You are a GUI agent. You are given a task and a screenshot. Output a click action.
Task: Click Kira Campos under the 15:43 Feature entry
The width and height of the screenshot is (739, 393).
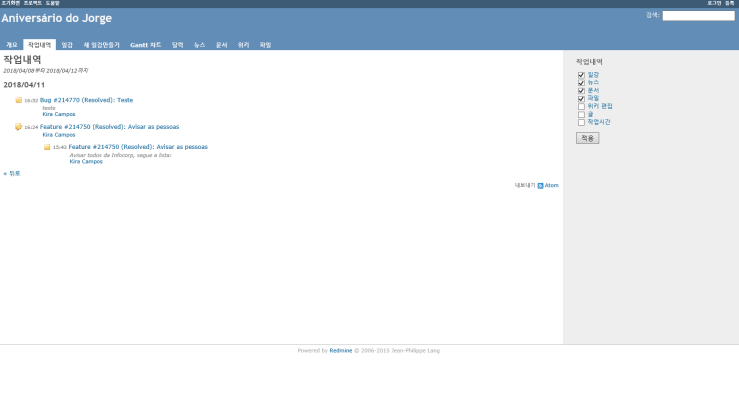[x=86, y=162]
